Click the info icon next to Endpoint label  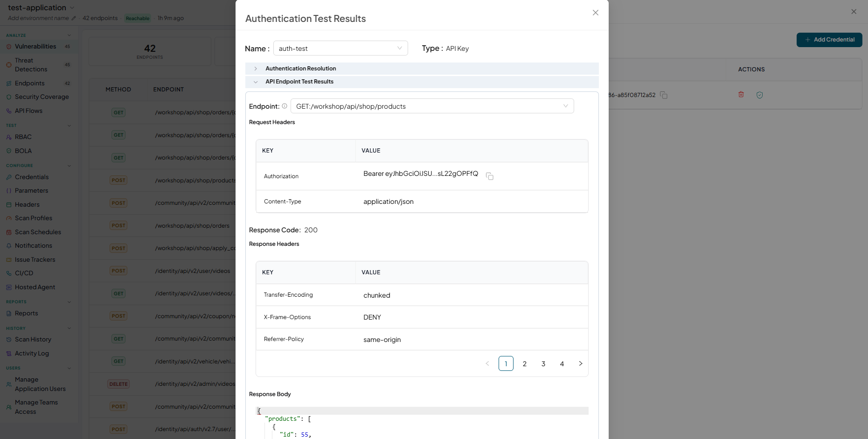285,106
